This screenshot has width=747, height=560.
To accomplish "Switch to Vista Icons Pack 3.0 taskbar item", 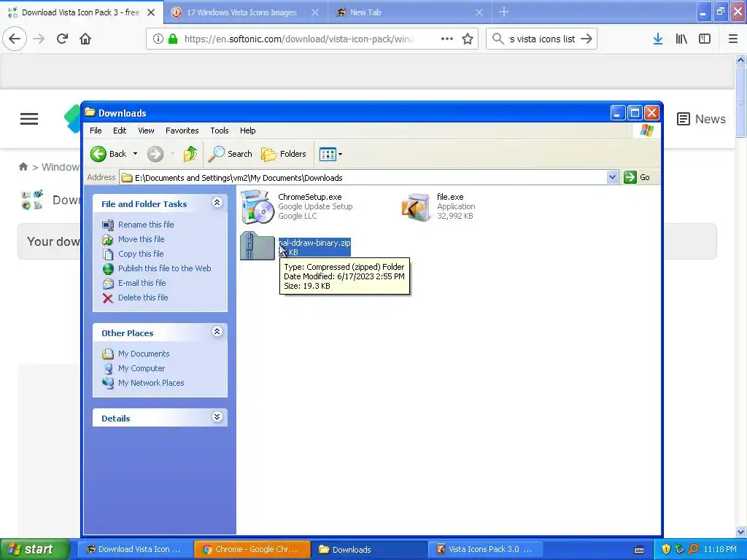I will (486, 549).
